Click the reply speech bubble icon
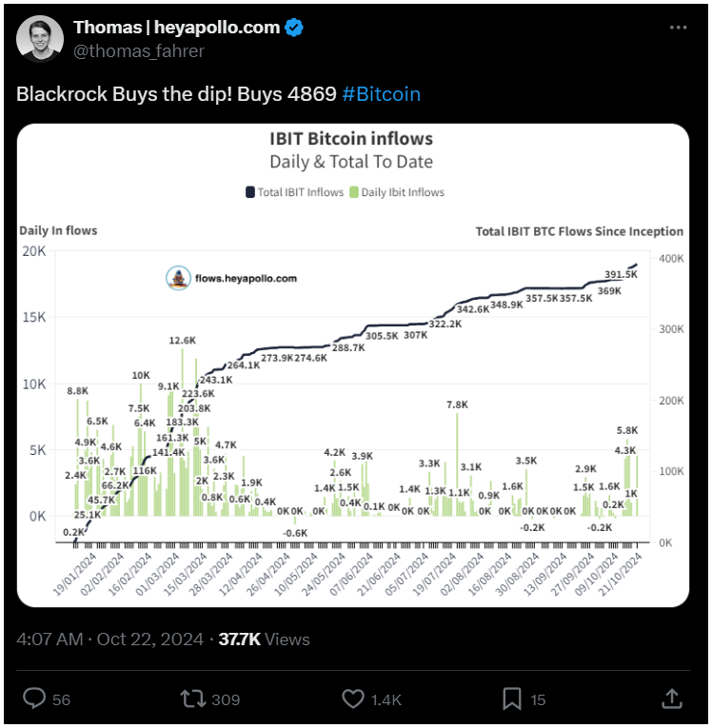 (x=34, y=698)
